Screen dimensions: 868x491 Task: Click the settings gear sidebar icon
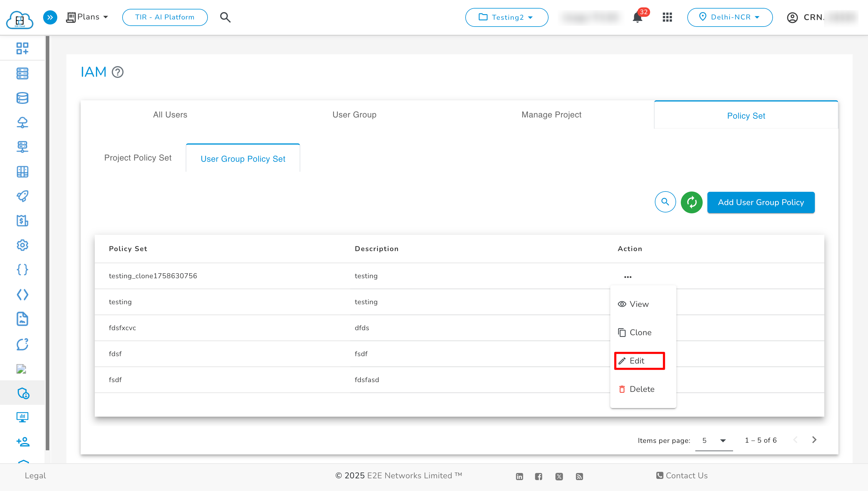pos(22,245)
